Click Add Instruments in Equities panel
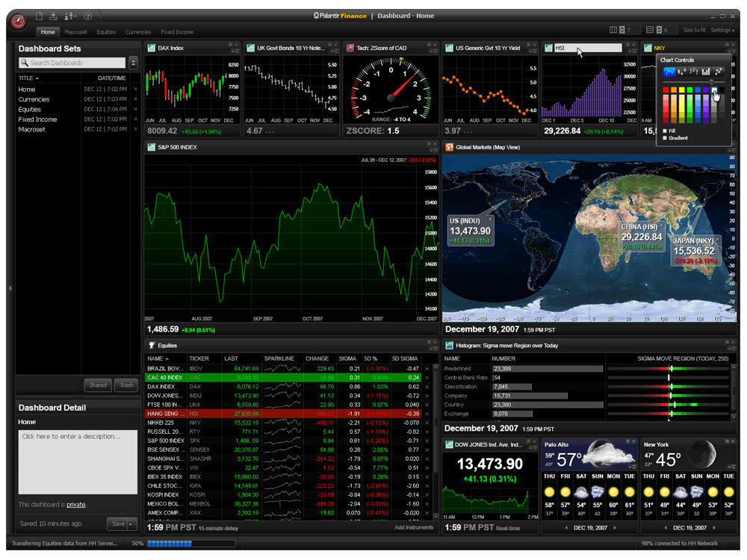The width and height of the screenshot is (747, 560). click(414, 528)
